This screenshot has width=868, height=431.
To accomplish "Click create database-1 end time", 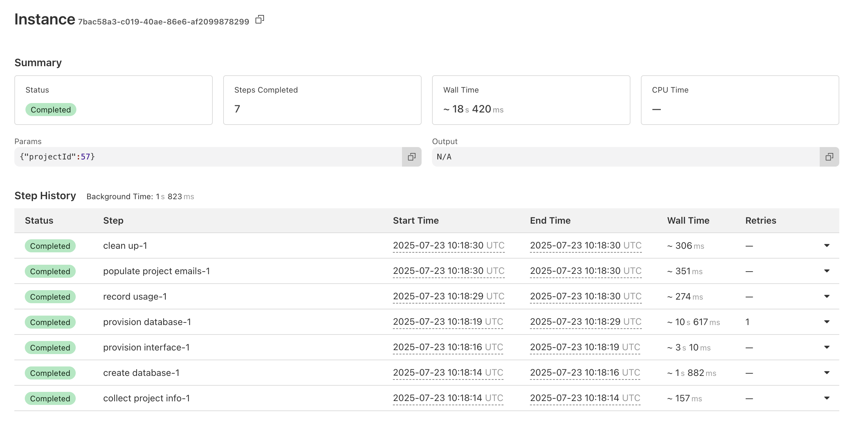I will (585, 373).
